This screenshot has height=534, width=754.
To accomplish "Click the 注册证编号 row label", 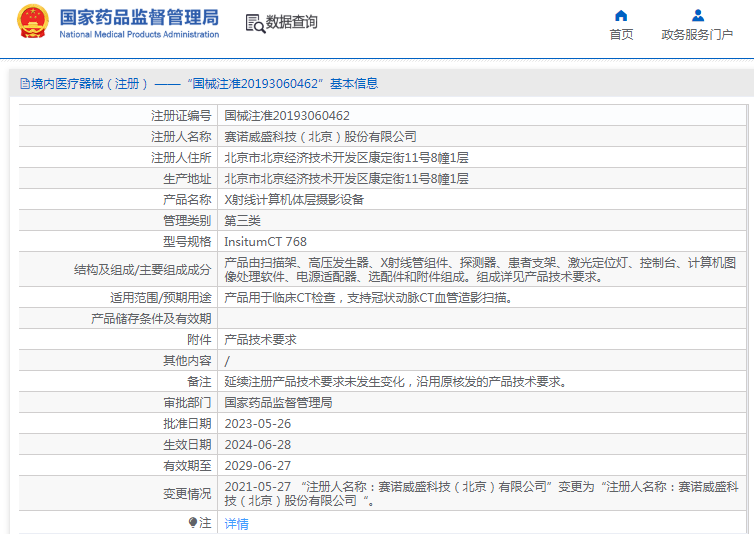I will tap(181, 116).
